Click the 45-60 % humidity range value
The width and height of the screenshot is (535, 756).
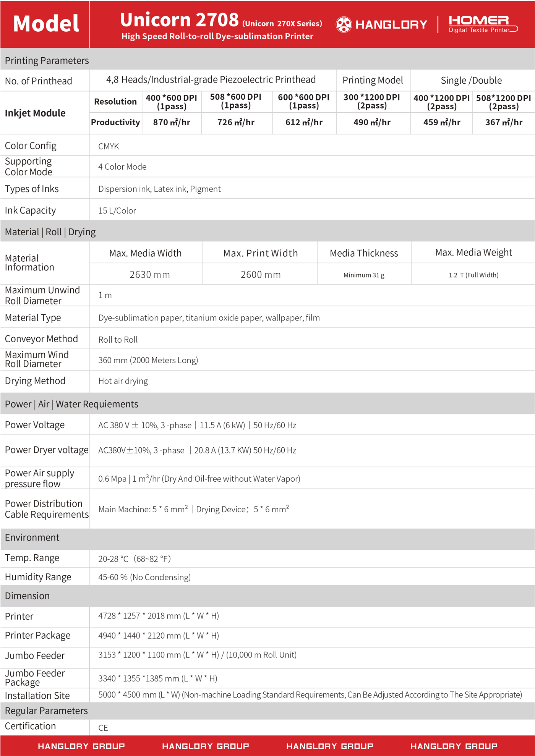[144, 577]
